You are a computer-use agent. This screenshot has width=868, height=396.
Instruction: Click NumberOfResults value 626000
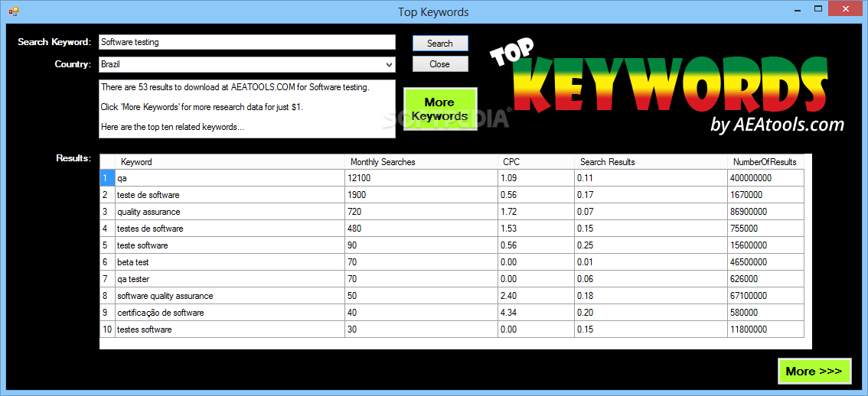tap(765, 279)
